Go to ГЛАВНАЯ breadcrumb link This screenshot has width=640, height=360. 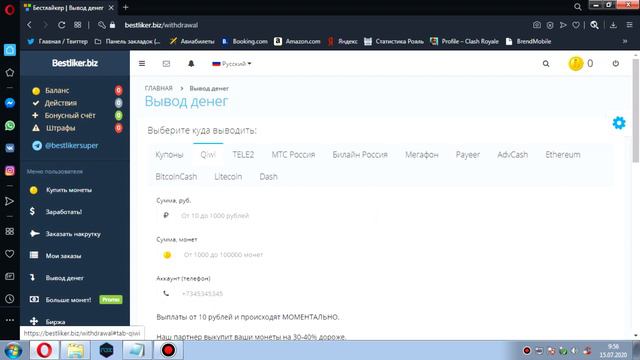[158, 88]
